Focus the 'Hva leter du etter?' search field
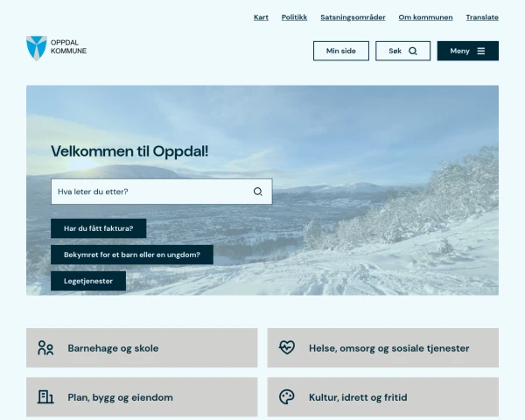The width and height of the screenshot is (525, 420). [162, 192]
